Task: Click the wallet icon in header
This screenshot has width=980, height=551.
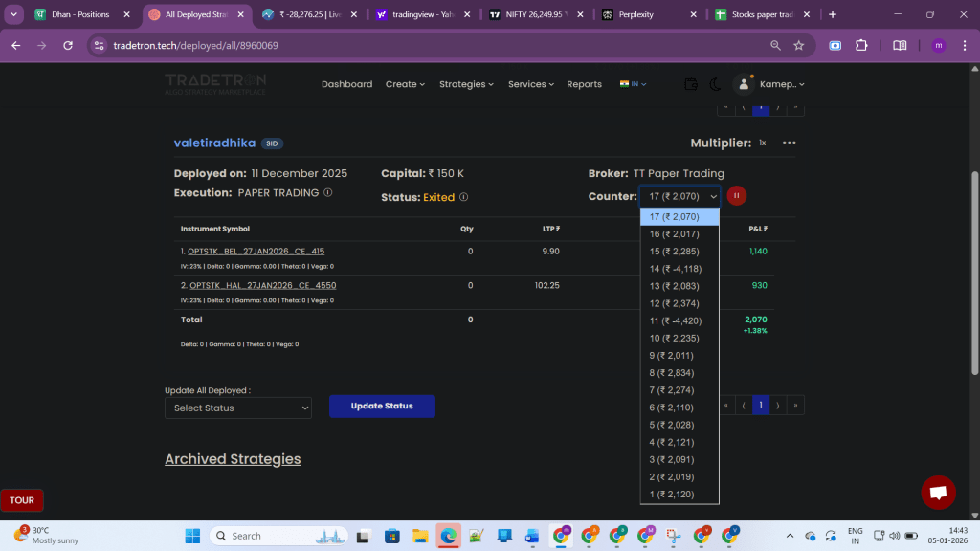Action: (691, 84)
